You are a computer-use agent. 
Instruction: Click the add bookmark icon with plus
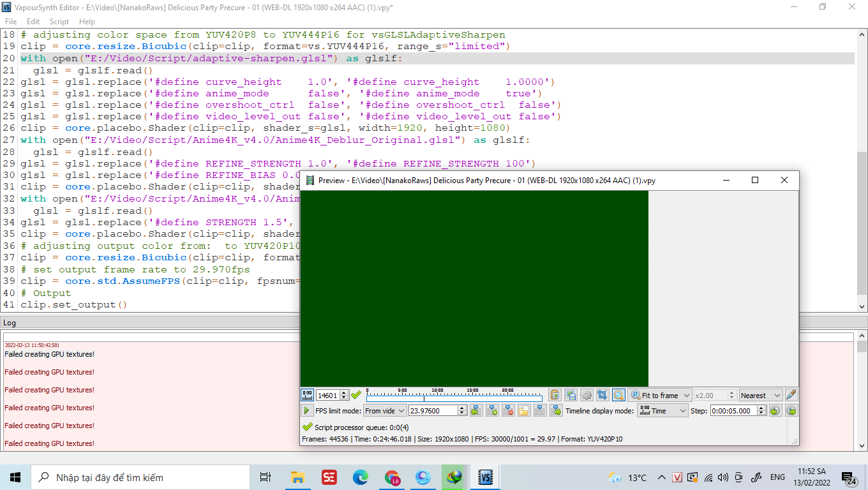tap(492, 411)
